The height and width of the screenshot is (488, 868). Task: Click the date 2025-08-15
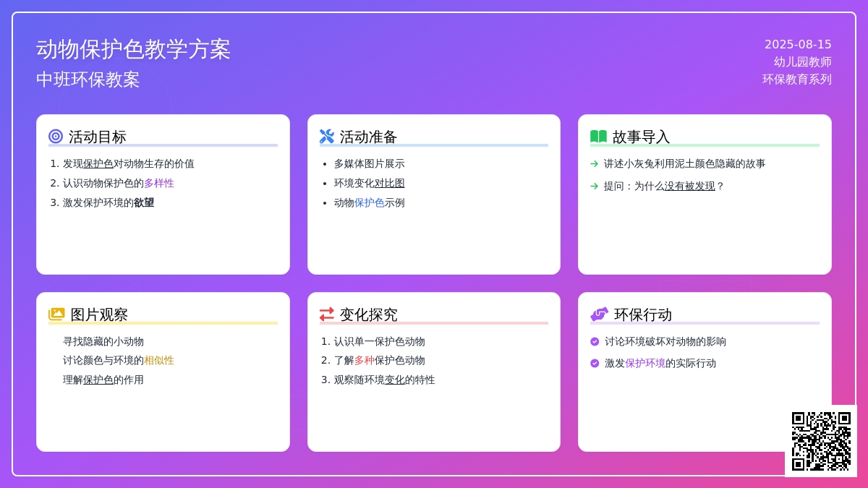(798, 44)
